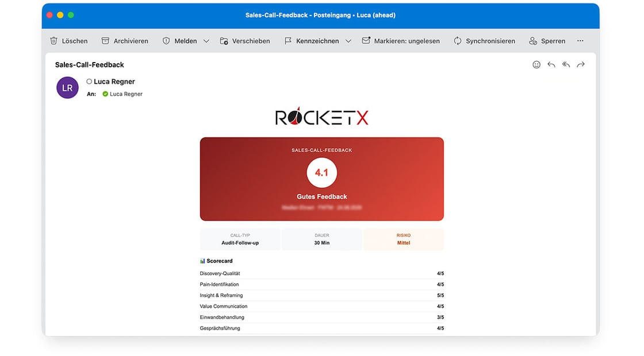Flag the email with Kennzeichnen
Screen dimensions: 644x356
312,41
